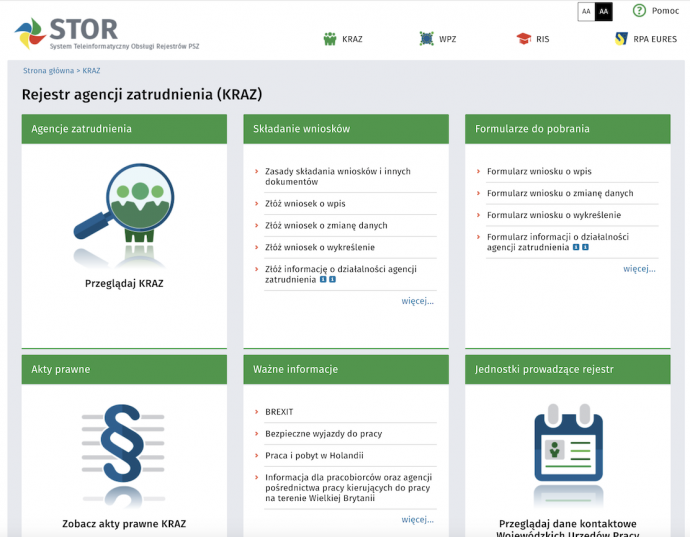Click the Akty prawne panel header

[124, 370]
